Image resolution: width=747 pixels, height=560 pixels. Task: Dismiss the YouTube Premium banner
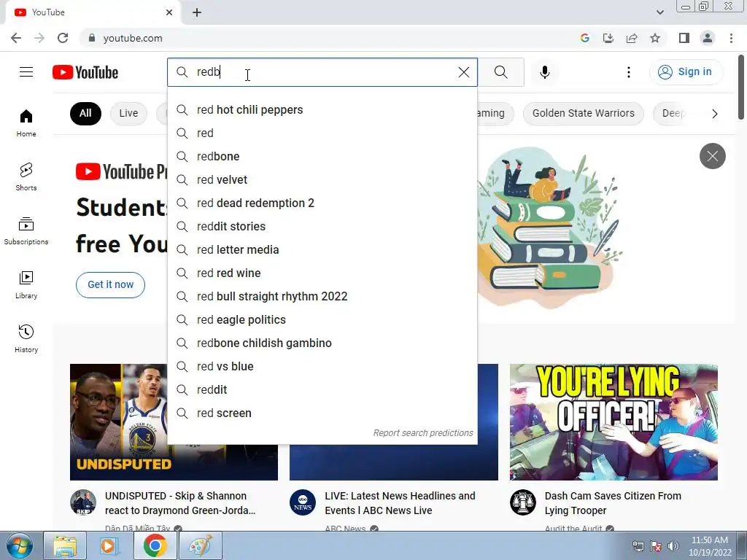click(712, 156)
